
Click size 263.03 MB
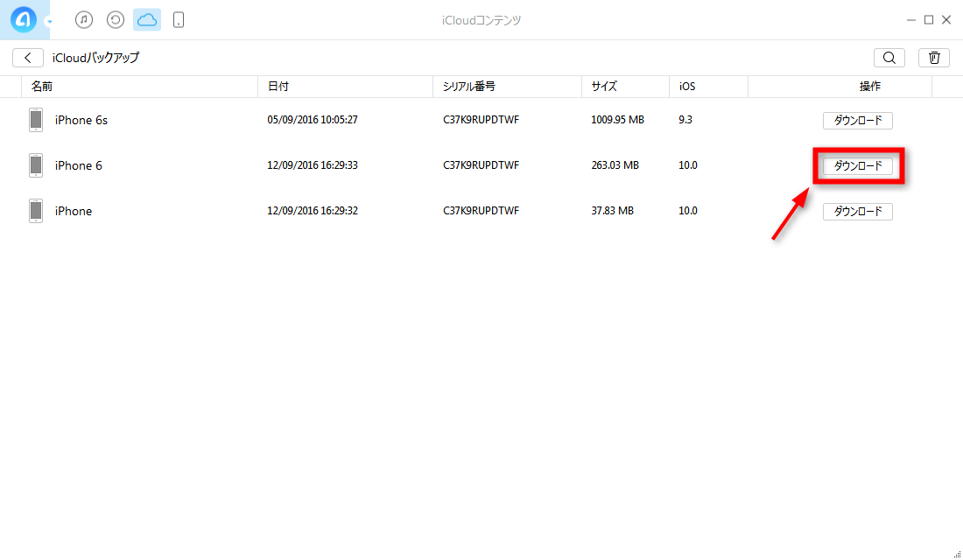click(x=615, y=165)
